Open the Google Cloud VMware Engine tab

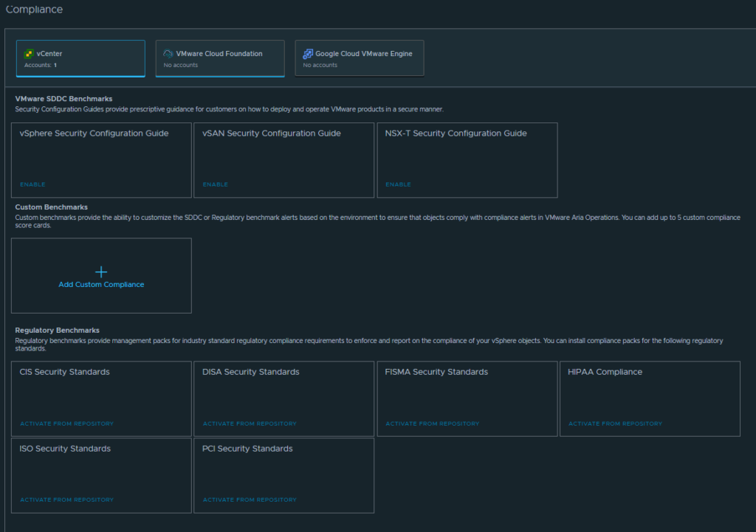tap(360, 58)
